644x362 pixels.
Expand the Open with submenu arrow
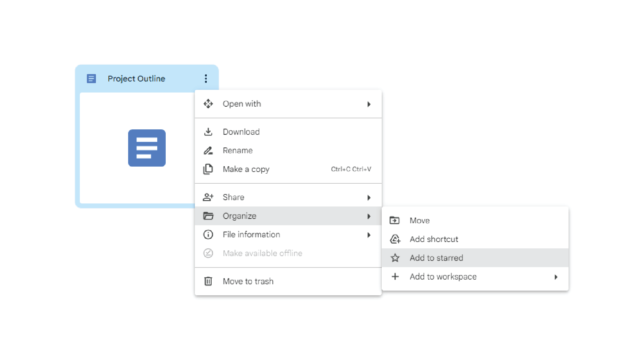369,104
